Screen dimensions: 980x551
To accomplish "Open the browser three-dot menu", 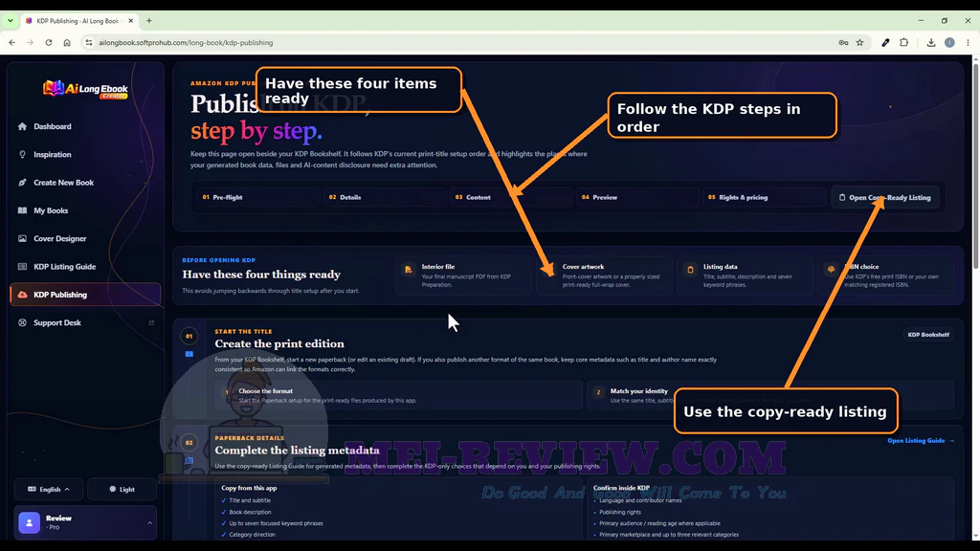I will pyautogui.click(x=969, y=42).
